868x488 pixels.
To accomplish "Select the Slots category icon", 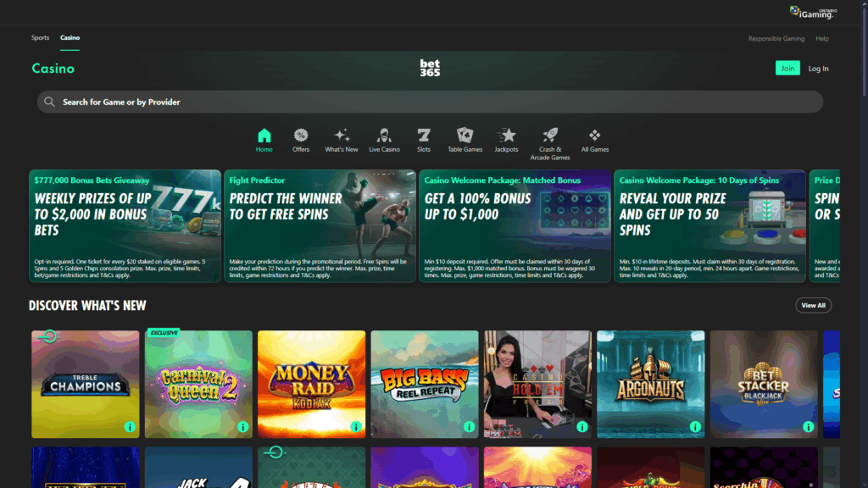I will click(424, 136).
